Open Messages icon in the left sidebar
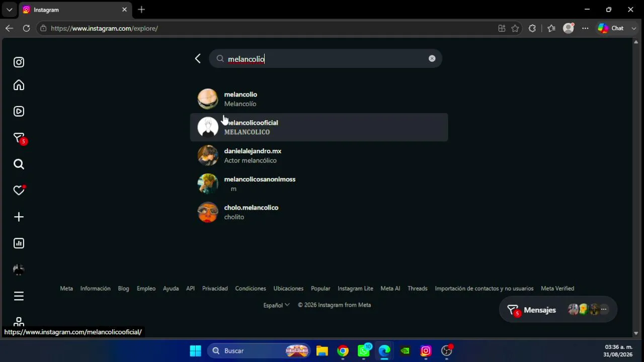Viewport: 644px width, 362px height. [x=19, y=138]
